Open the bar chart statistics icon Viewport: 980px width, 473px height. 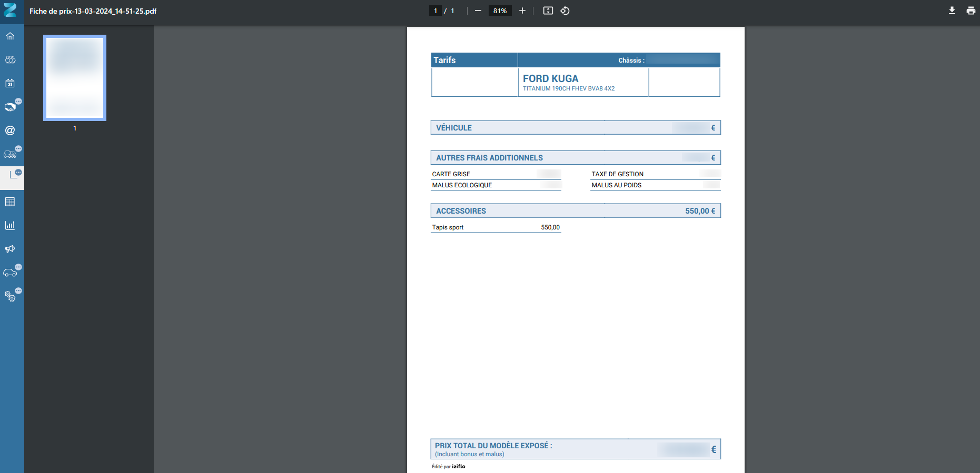tap(10, 225)
